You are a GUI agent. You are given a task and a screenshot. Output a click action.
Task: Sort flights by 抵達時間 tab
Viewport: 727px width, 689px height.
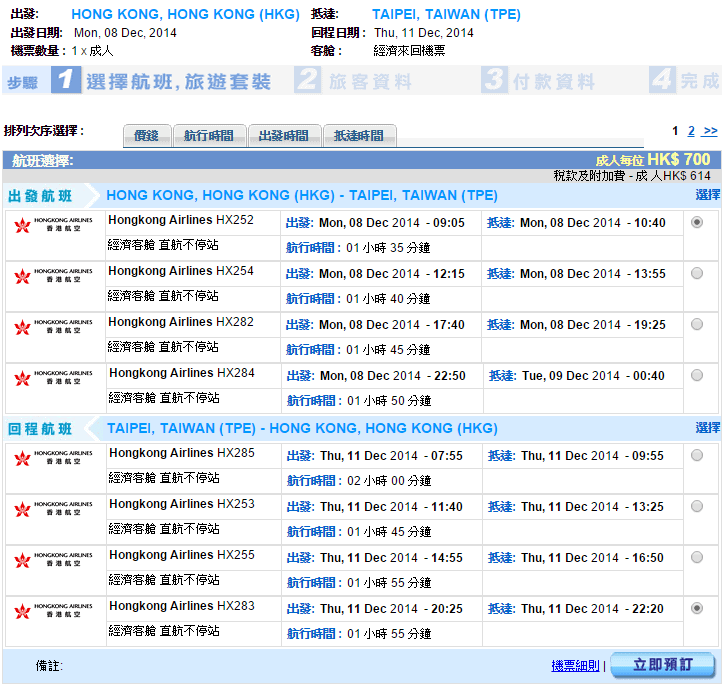(x=359, y=136)
